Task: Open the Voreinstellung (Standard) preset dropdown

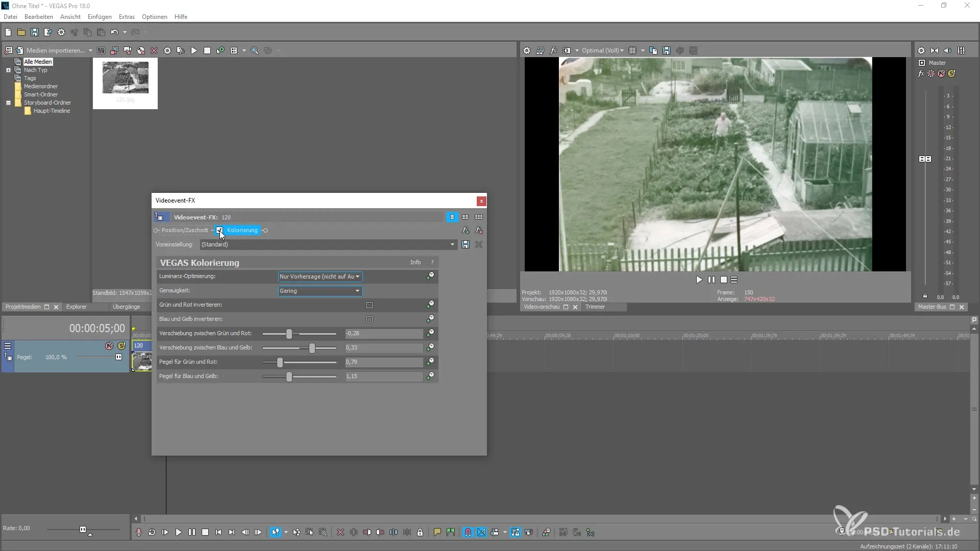Action: [x=328, y=245]
